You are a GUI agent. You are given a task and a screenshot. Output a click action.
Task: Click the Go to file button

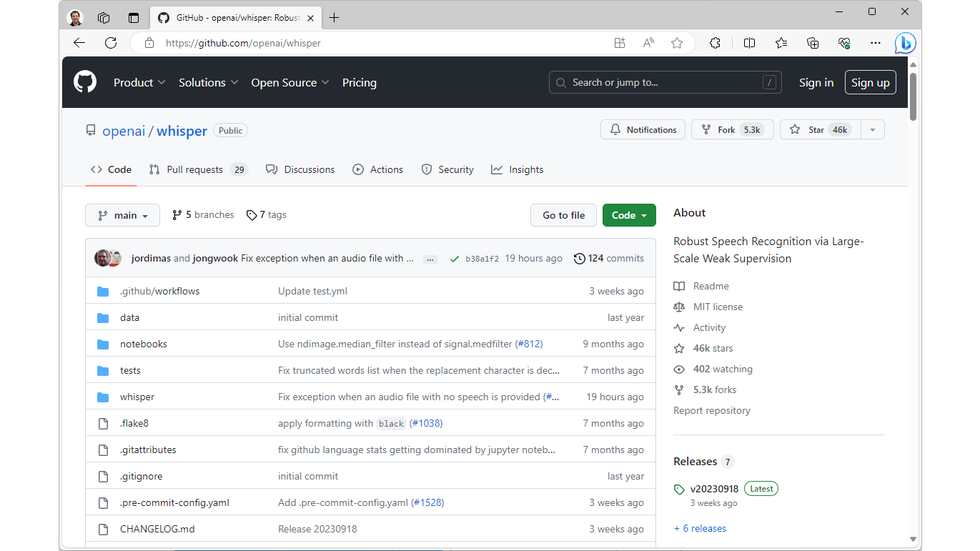563,215
